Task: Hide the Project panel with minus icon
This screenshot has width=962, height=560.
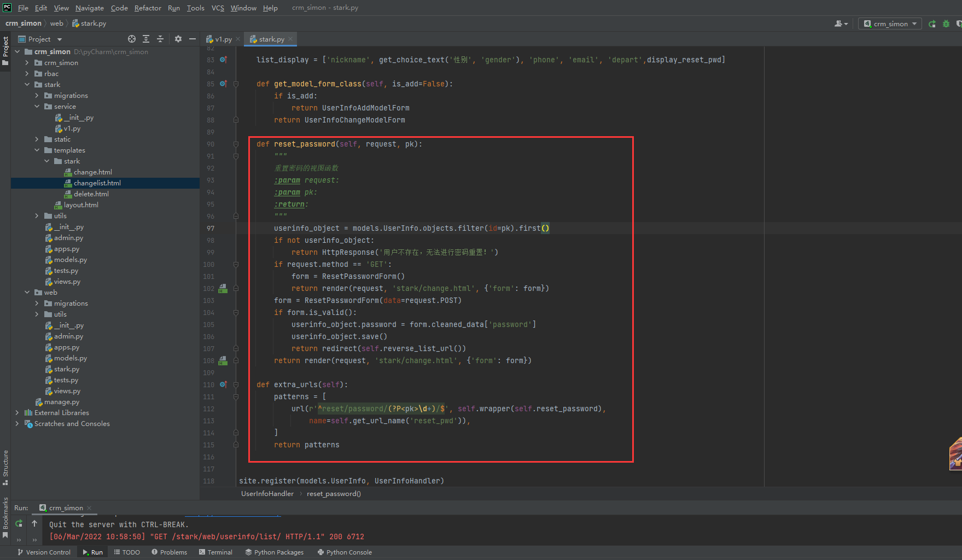Action: point(193,39)
